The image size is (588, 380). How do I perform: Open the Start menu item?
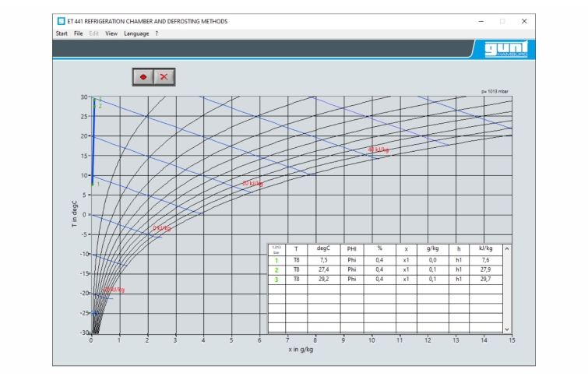62,33
